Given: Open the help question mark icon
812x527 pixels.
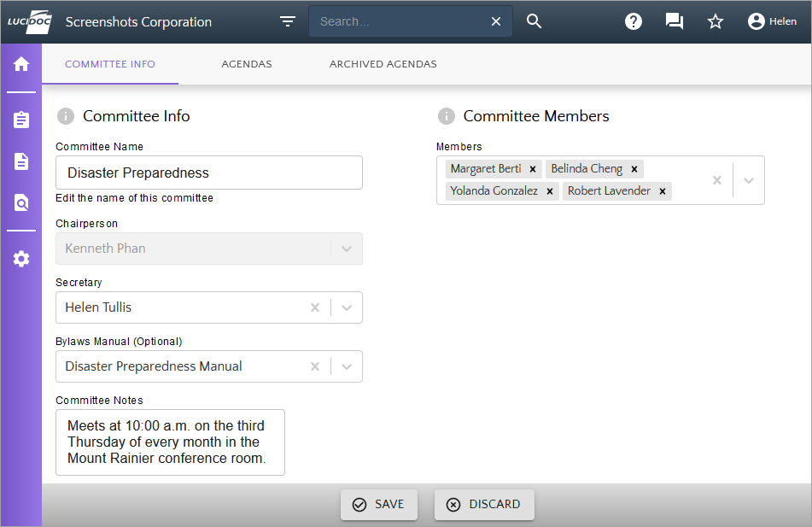Looking at the screenshot, I should (x=634, y=21).
